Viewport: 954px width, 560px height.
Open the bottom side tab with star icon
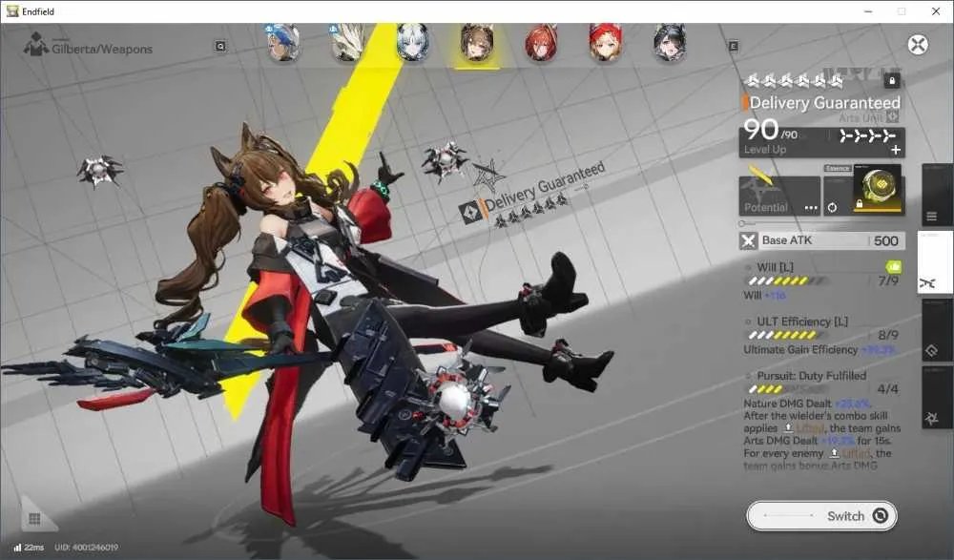pos(937,397)
